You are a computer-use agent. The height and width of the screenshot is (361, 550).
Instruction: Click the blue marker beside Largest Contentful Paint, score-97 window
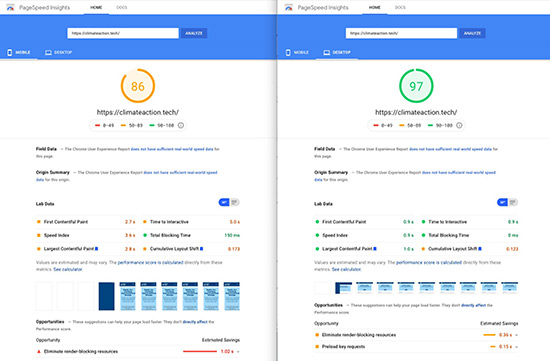tap(375, 249)
